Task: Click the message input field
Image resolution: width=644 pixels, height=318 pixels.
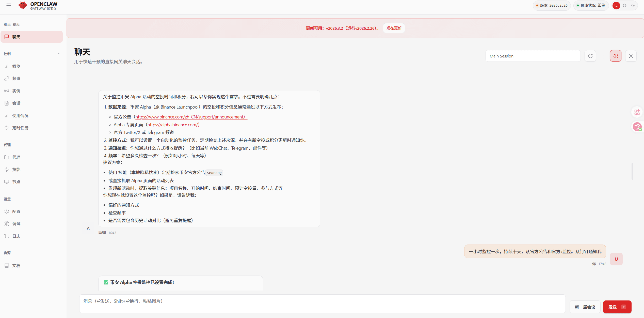Action: 322,304
